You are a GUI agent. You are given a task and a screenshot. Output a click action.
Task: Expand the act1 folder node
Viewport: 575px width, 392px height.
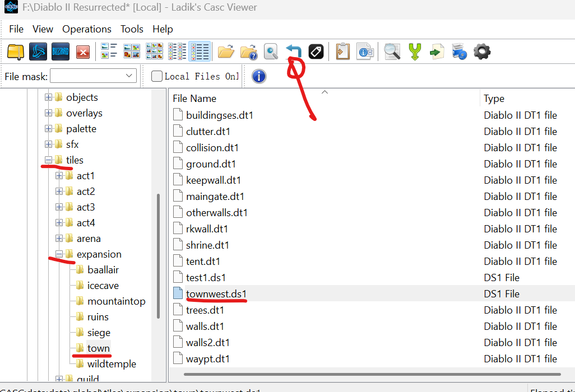coord(59,176)
